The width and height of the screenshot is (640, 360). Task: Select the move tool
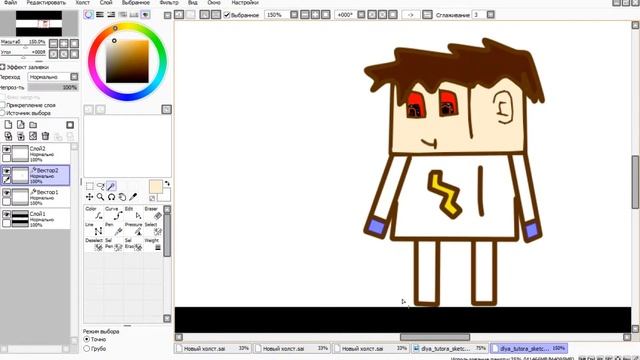(x=89, y=197)
